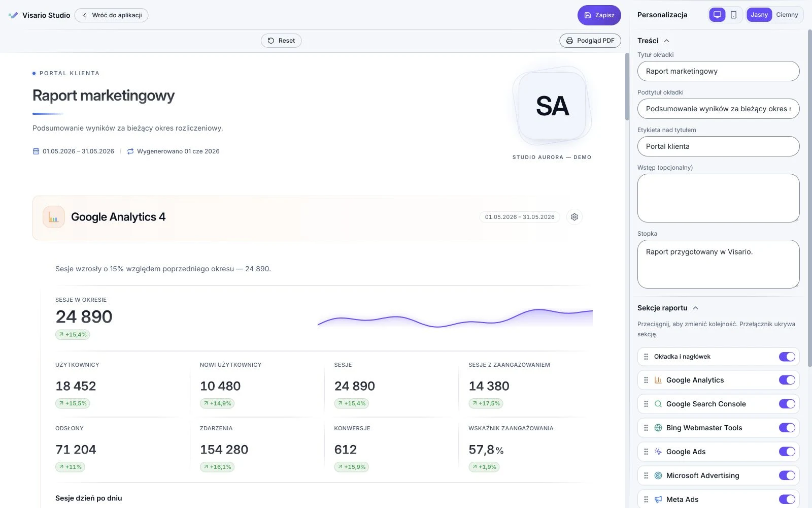Edit the Tytuł okładki field
812x508 pixels.
(718, 71)
